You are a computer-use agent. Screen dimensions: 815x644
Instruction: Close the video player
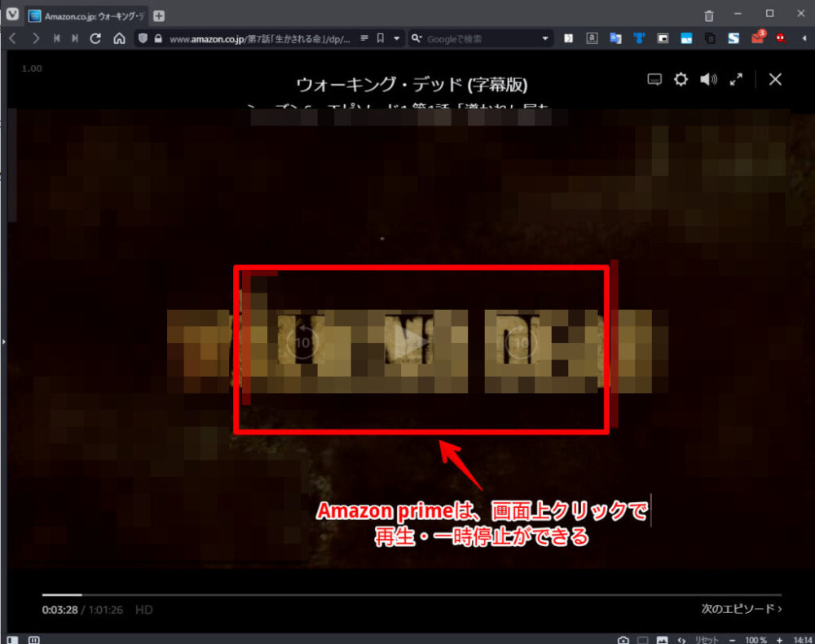point(775,80)
